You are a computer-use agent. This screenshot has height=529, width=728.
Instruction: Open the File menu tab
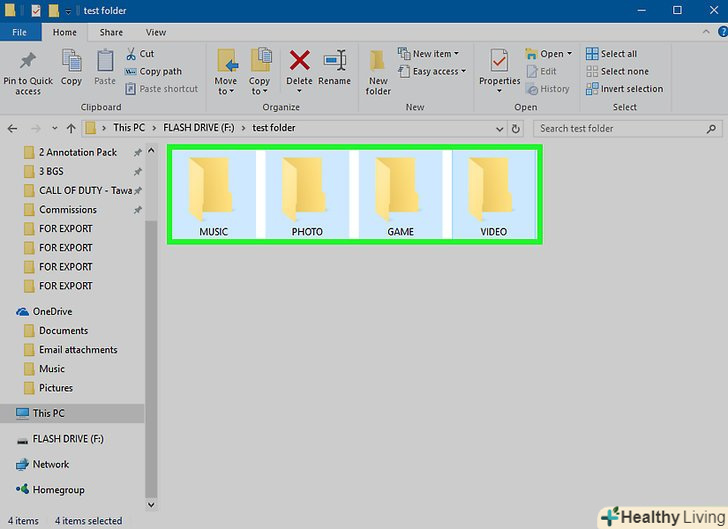[20, 32]
